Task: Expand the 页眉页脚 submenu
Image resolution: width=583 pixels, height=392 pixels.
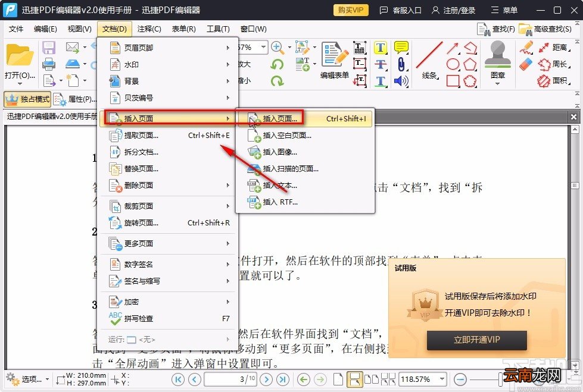Action: (170, 48)
